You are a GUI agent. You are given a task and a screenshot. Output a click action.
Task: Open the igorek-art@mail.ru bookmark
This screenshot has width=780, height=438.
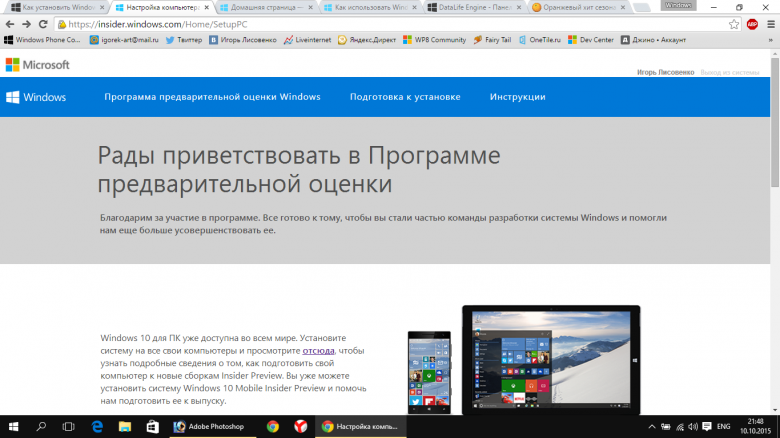124,40
